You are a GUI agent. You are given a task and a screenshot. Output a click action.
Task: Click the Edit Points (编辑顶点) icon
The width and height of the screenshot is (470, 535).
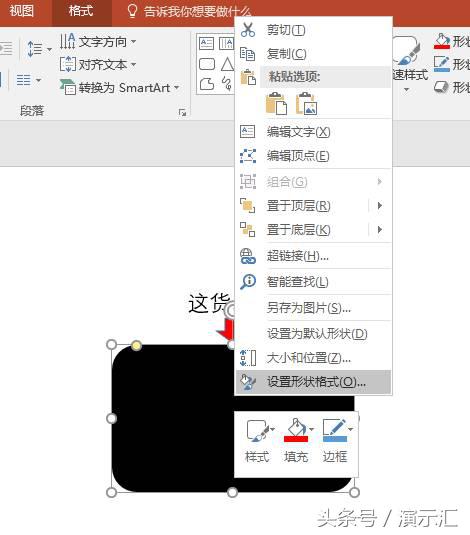[248, 156]
